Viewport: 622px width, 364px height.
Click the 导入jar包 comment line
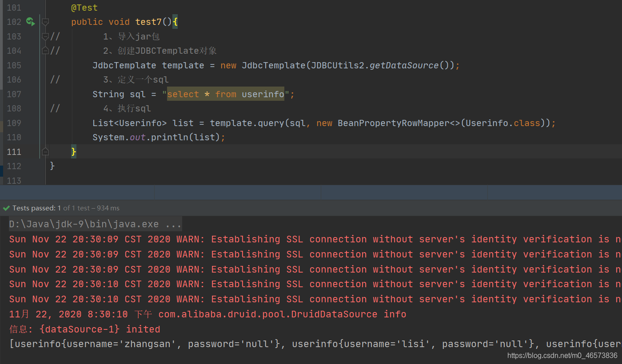[131, 36]
